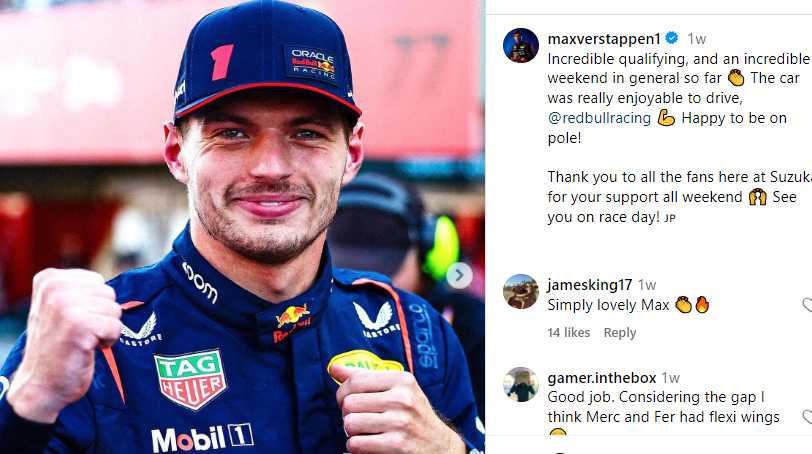Image resolution: width=812 pixels, height=454 pixels.
Task: Click jamesking17 comment's 1w timestamp
Action: click(647, 285)
